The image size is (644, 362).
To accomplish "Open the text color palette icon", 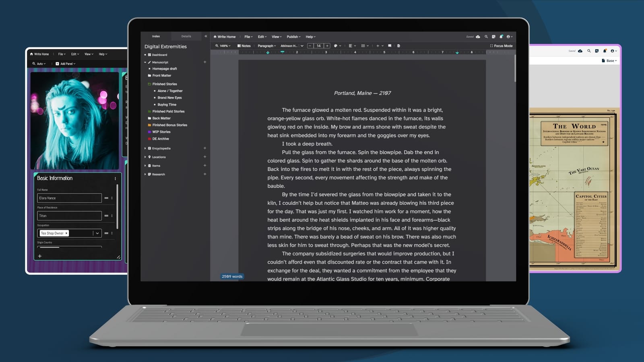I will click(336, 46).
